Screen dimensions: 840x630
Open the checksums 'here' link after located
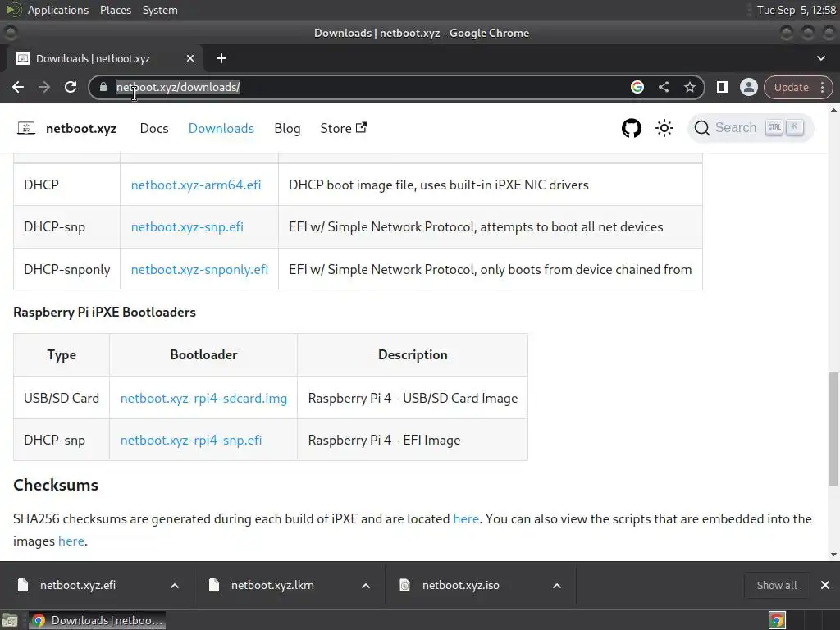pyautogui.click(x=466, y=518)
